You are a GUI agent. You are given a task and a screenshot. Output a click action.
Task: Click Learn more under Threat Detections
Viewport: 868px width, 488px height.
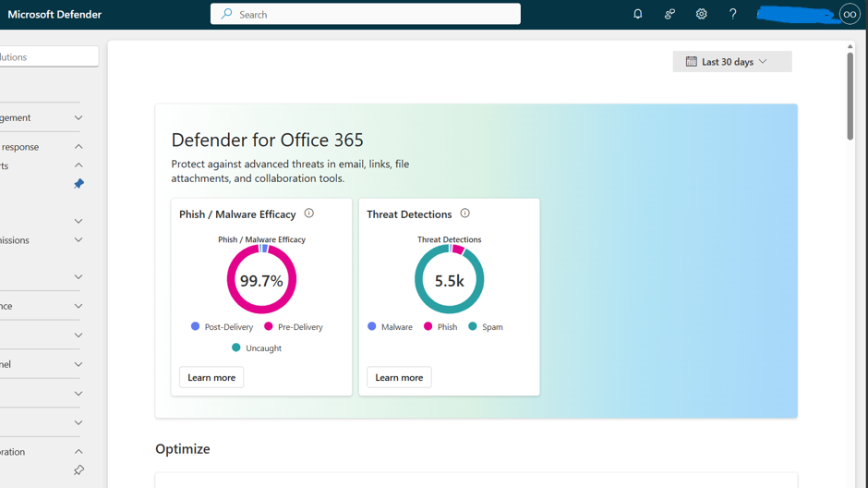point(399,377)
